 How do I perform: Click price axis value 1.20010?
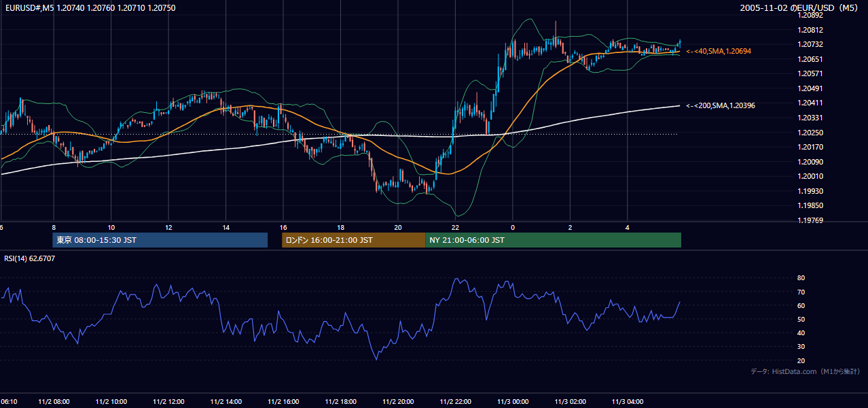click(x=810, y=176)
